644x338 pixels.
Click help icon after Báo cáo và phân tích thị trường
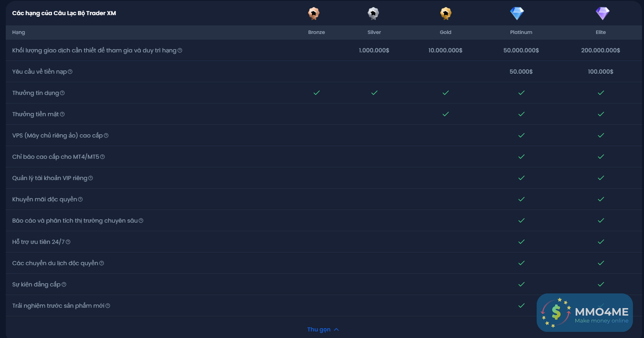(x=141, y=221)
